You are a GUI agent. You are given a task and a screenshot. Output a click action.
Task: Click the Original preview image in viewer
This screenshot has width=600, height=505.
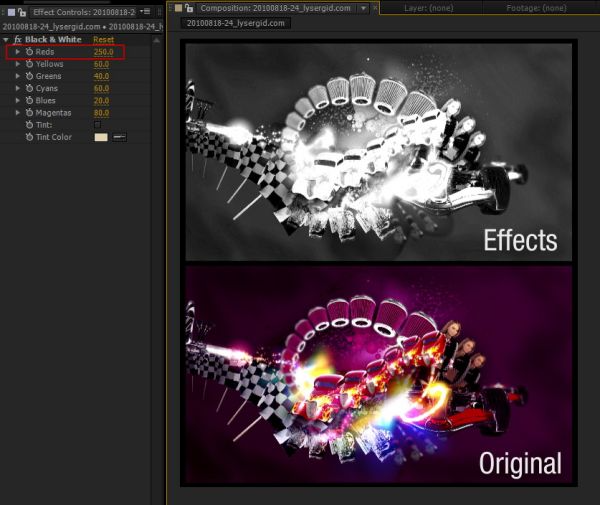point(379,375)
